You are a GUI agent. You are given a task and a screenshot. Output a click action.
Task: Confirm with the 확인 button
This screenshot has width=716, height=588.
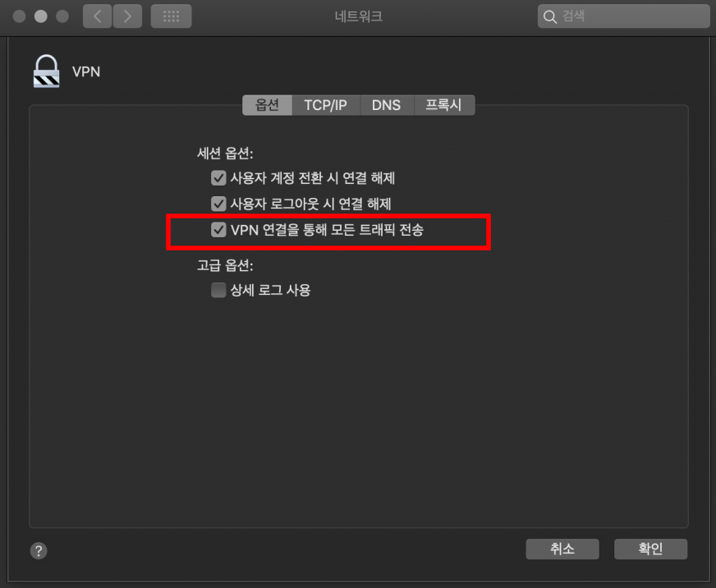tap(650, 549)
